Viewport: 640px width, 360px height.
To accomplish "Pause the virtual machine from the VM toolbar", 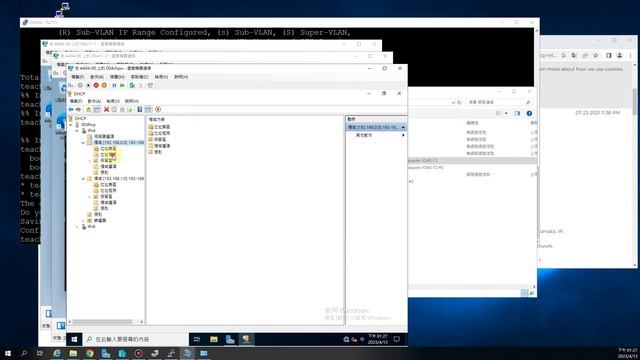I will [114, 85].
